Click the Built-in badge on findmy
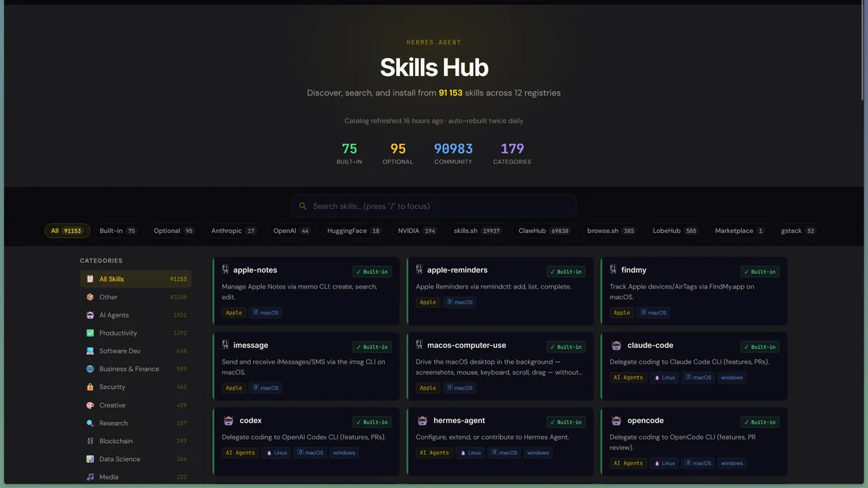This screenshot has width=868, height=488. point(759,272)
